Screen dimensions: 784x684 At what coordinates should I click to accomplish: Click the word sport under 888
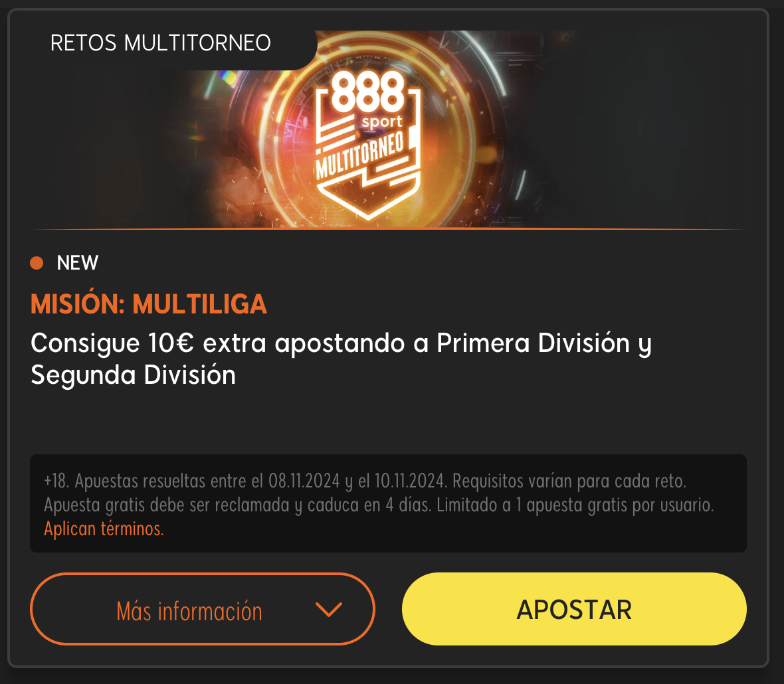(x=382, y=122)
